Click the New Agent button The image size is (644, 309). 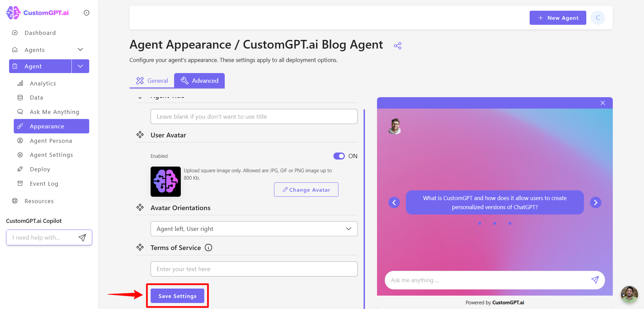(x=558, y=18)
